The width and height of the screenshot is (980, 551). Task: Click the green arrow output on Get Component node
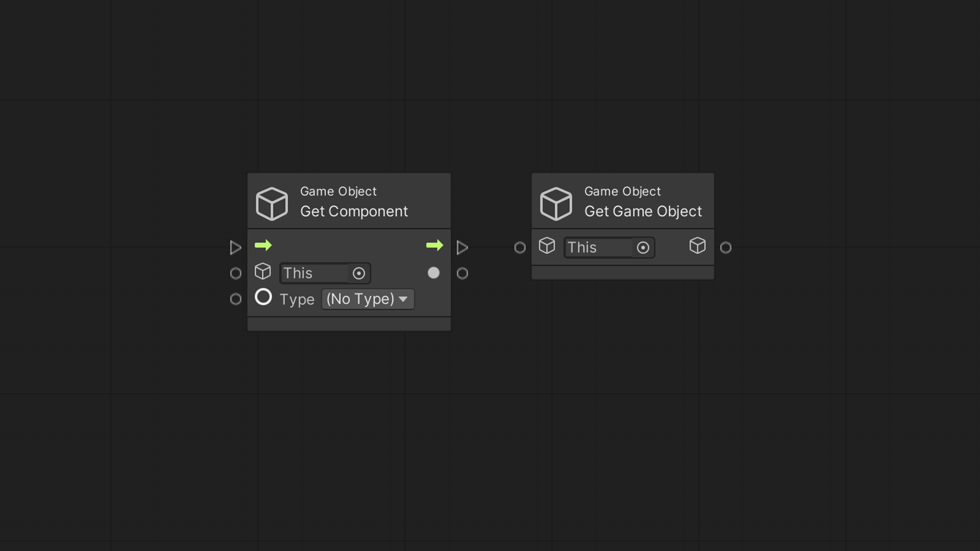[x=435, y=245]
